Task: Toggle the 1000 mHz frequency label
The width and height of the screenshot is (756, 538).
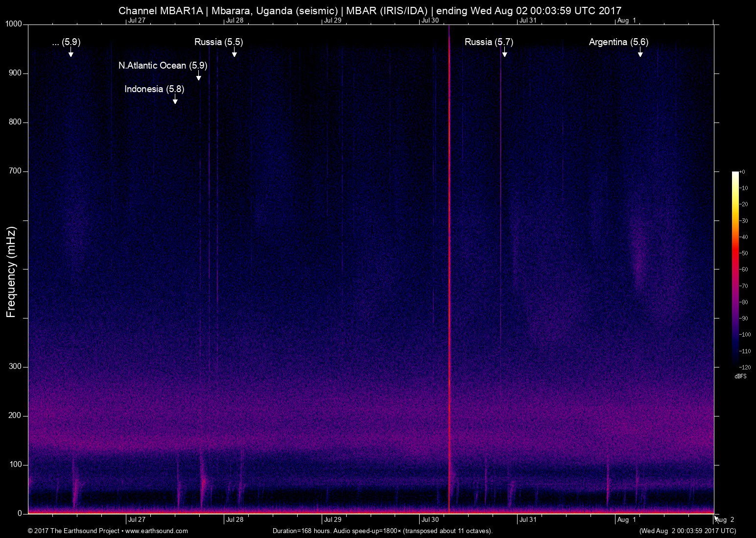Action: pos(13,23)
